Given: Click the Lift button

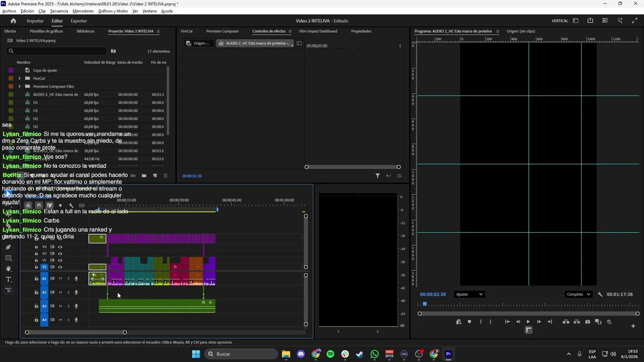Looking at the screenshot, I should click(x=566, y=322).
